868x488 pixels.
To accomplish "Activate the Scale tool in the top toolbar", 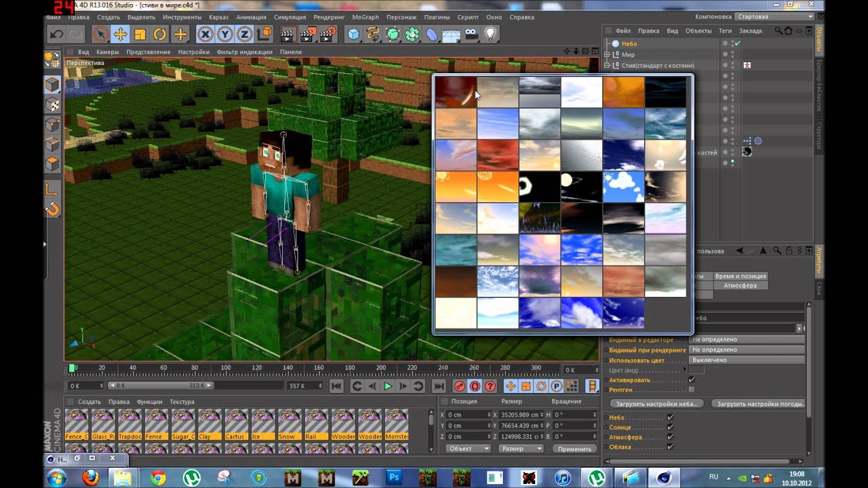I will click(140, 34).
